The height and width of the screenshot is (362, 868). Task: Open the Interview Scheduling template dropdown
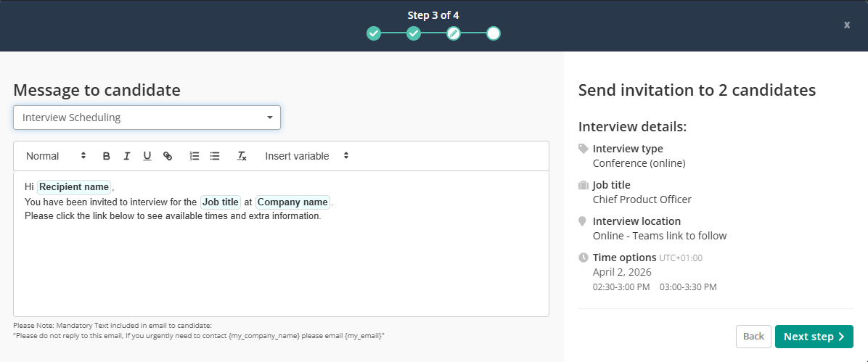pos(147,118)
